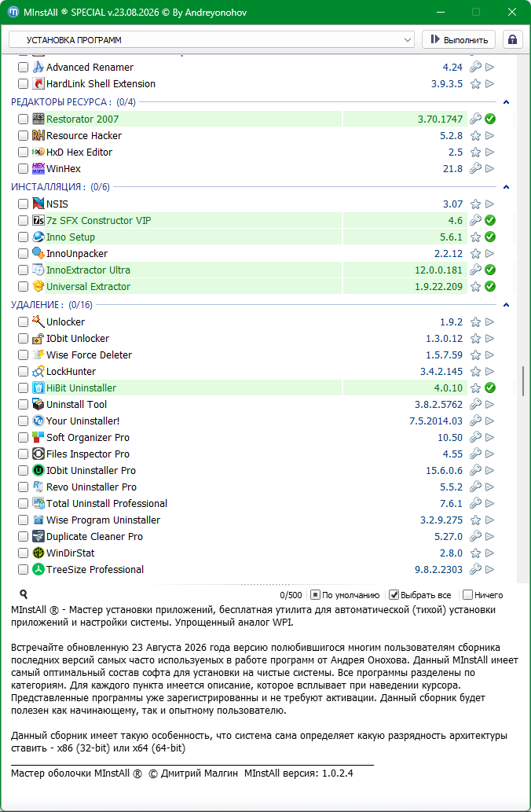Click the play arrow for LockHunter
Viewport: 531px width, 812px height.
pyautogui.click(x=489, y=372)
